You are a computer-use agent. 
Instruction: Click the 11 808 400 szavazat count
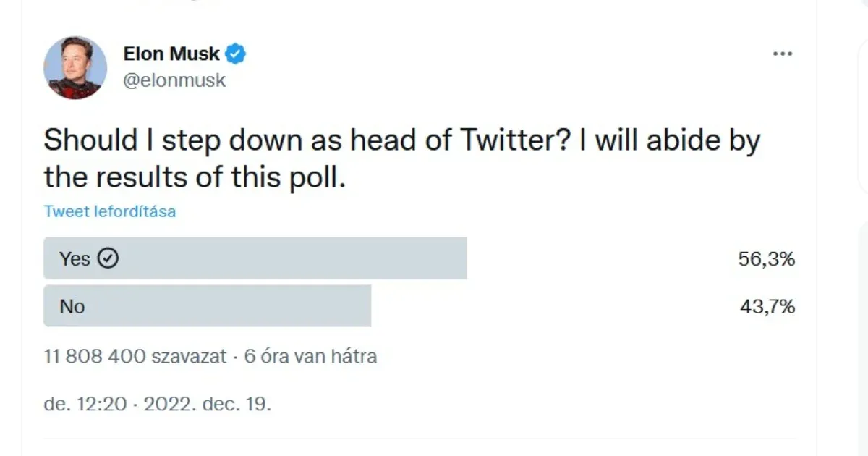click(135, 356)
